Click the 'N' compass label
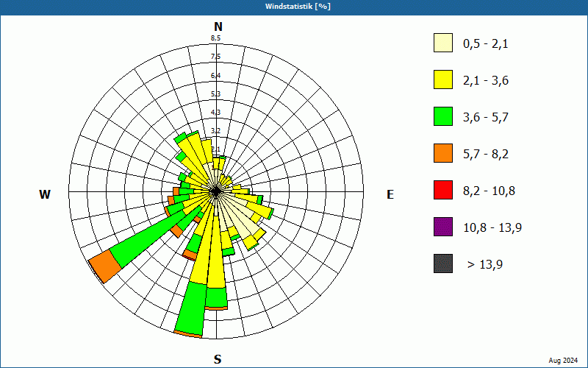The width and height of the screenshot is (588, 368). tap(218, 26)
